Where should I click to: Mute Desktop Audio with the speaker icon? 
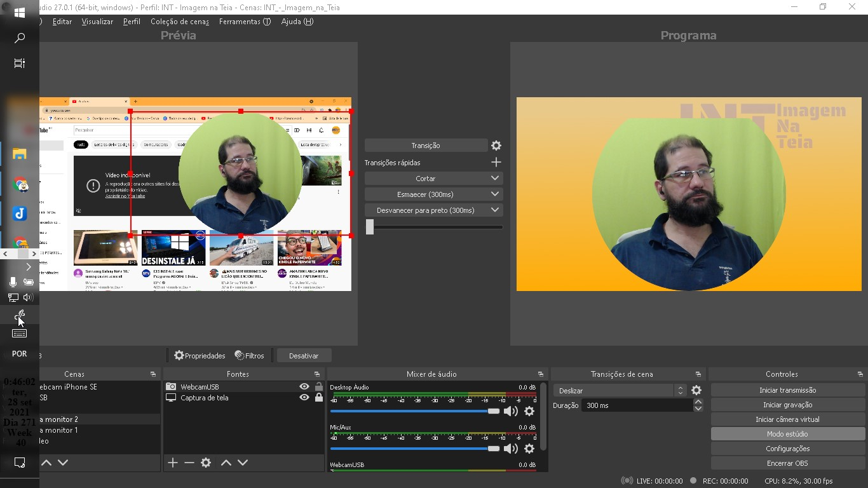coord(511,411)
